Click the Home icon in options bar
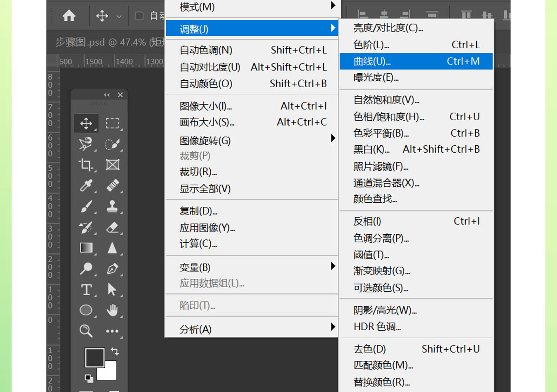Image resolution: width=557 pixels, height=392 pixels. tap(69, 16)
